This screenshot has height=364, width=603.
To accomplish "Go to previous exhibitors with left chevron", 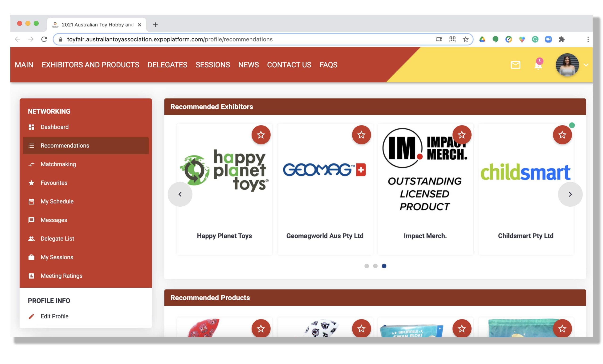I will 180,194.
